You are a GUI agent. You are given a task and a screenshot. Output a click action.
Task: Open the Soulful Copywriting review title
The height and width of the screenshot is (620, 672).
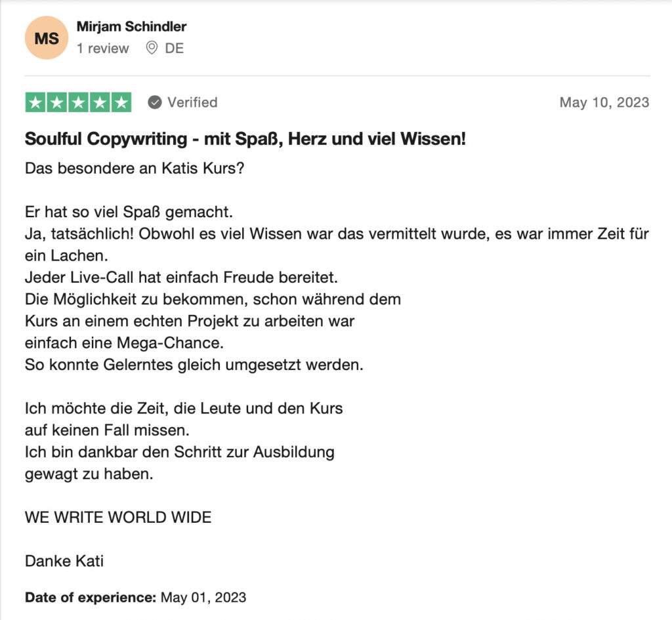(245, 139)
